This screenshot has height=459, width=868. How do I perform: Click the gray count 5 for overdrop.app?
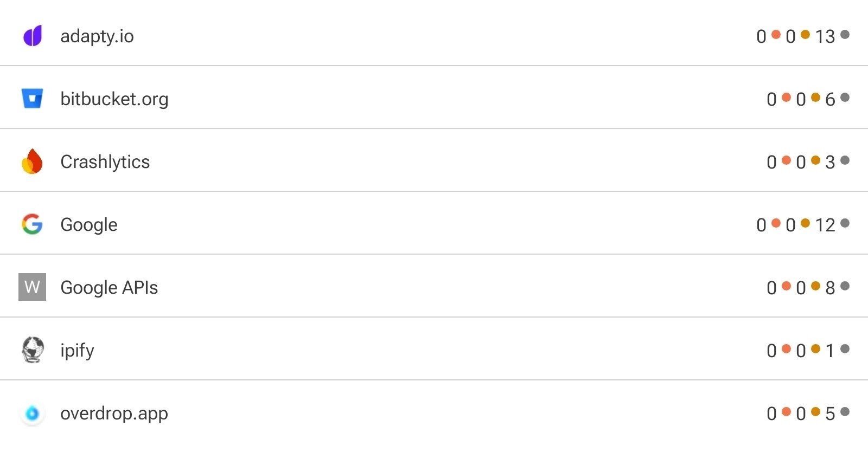tap(830, 415)
